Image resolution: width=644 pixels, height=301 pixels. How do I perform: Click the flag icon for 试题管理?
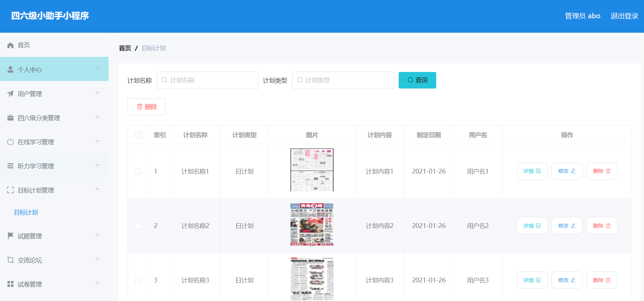click(10, 236)
